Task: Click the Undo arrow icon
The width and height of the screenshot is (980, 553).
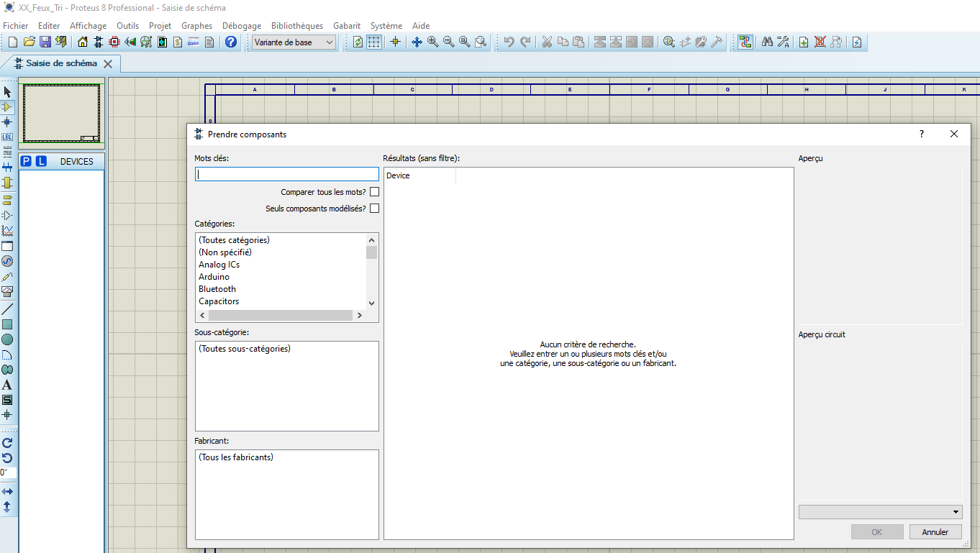Action: [509, 42]
